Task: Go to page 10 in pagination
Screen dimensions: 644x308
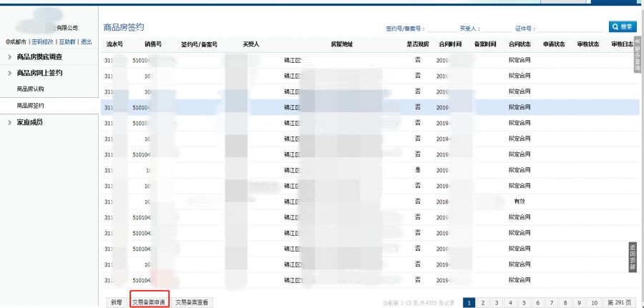Action: point(594,303)
